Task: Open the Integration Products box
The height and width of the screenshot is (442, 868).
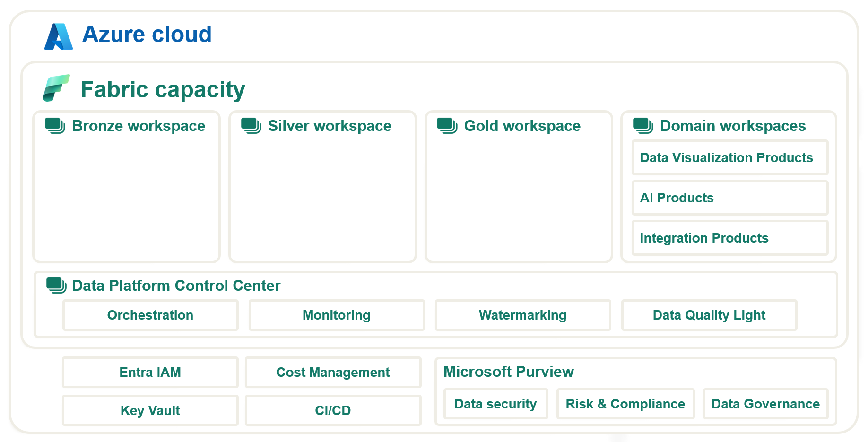Action: [730, 238]
